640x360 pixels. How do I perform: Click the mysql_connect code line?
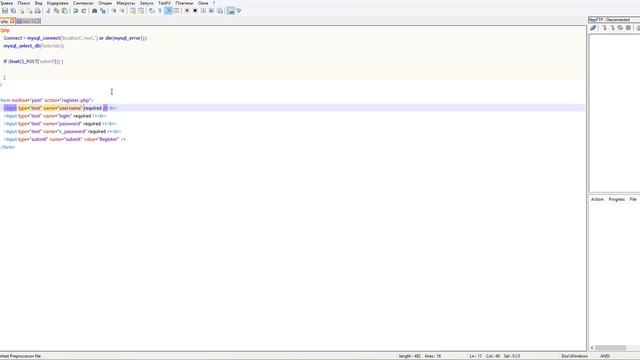[75, 38]
